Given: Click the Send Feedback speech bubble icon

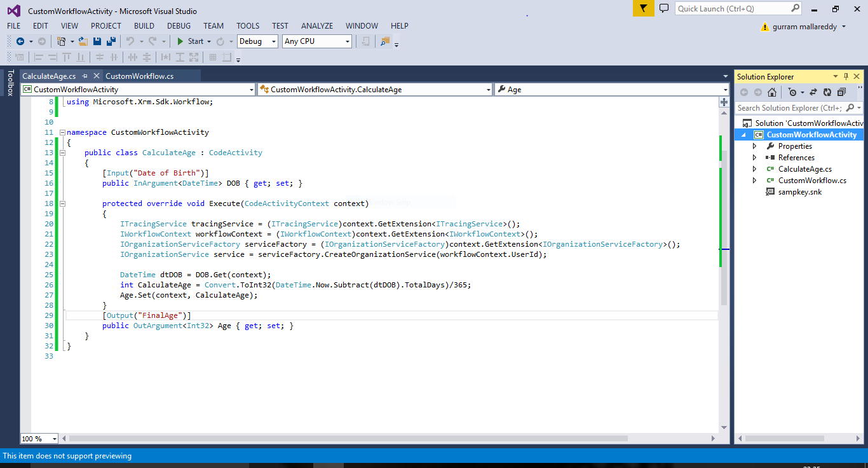Looking at the screenshot, I should click(x=664, y=8).
